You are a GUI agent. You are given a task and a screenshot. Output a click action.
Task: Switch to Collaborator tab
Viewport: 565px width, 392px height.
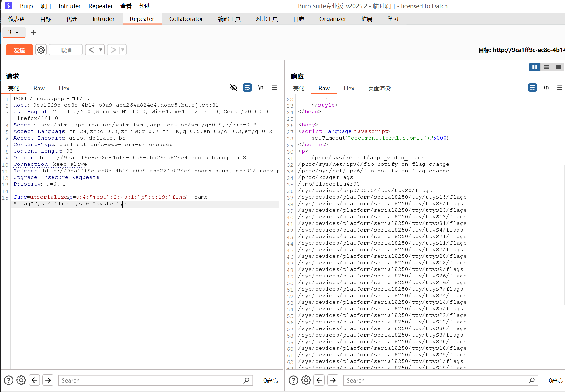pos(186,19)
